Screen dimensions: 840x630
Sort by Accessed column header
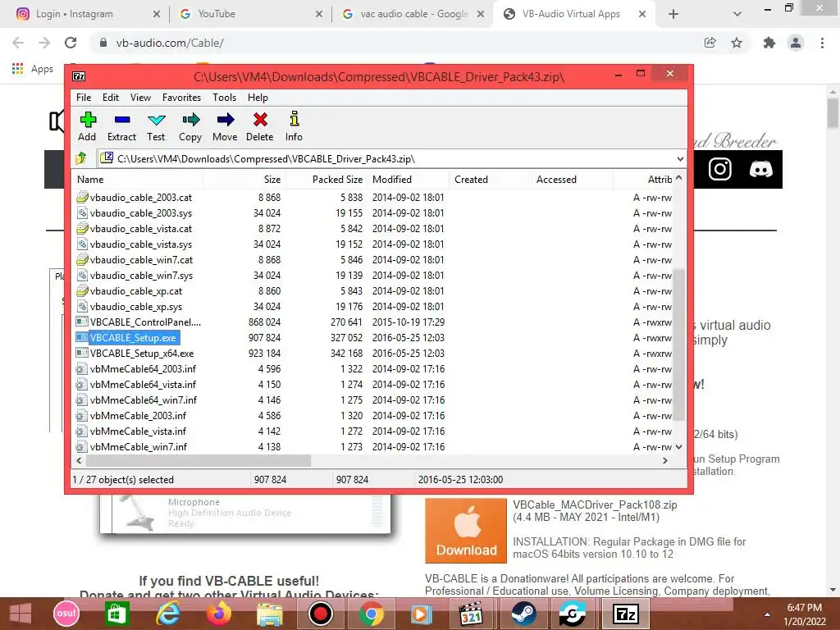[x=572, y=180]
